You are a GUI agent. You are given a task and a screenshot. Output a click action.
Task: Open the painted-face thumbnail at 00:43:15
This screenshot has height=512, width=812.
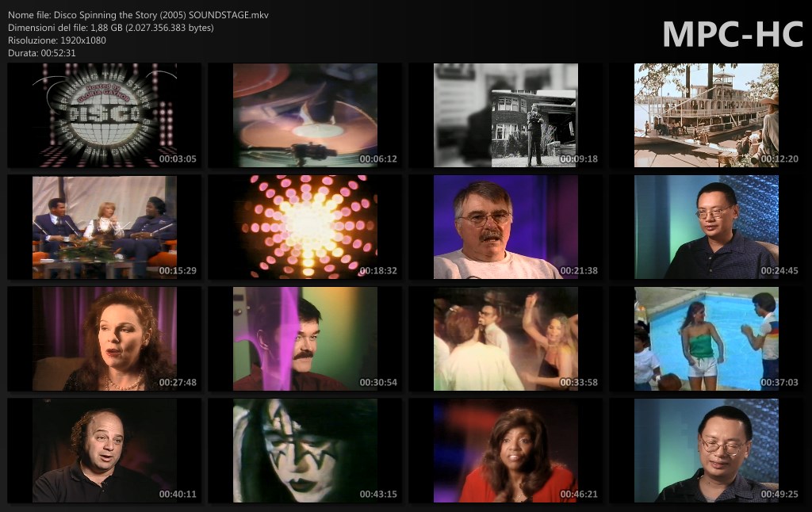coord(304,451)
